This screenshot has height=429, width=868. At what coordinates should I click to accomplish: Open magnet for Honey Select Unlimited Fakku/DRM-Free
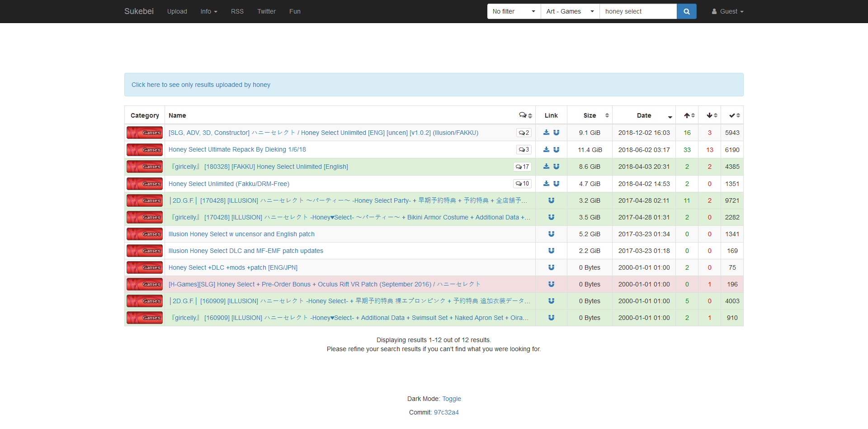pos(556,183)
